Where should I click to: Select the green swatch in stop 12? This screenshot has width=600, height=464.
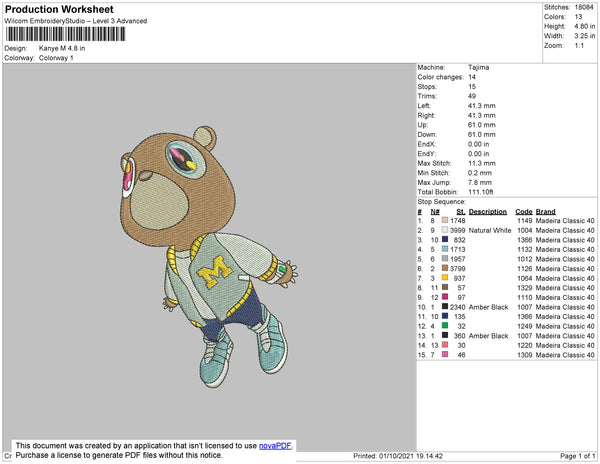[445, 326]
